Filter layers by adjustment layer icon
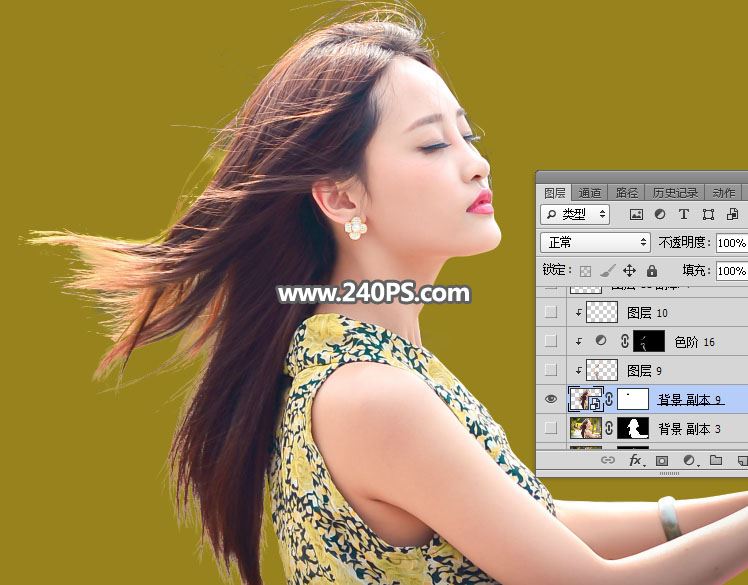Screen dimensions: 748x585 [660, 215]
